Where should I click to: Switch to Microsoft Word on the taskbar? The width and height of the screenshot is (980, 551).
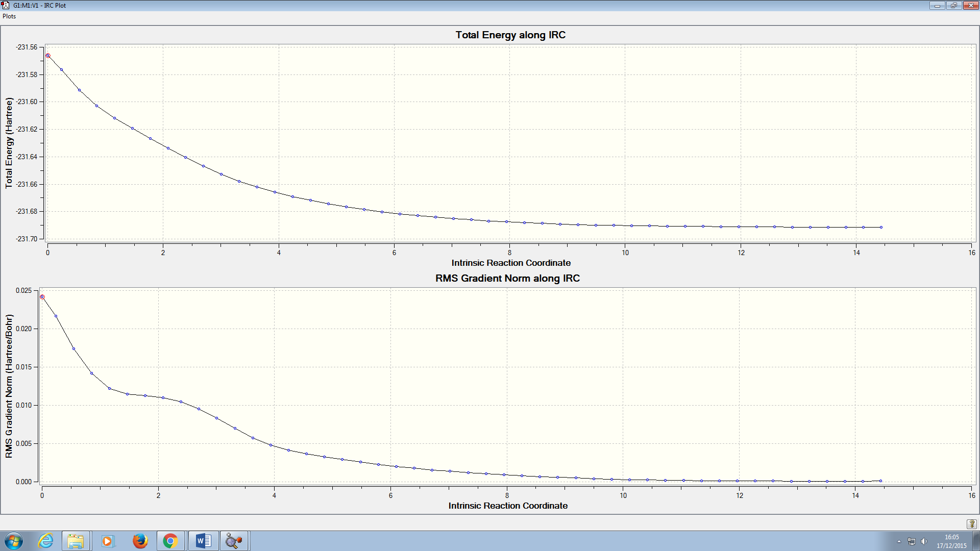coord(203,541)
